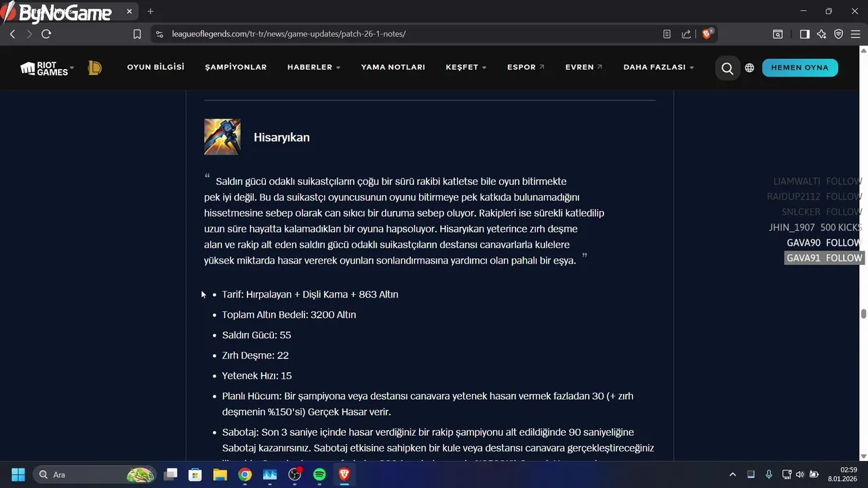Expand HABERLER dropdown menu
Screen dimensions: 868x488
tap(314, 67)
